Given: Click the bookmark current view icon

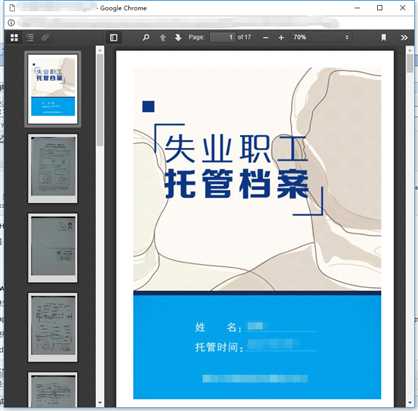Looking at the screenshot, I should (384, 37).
